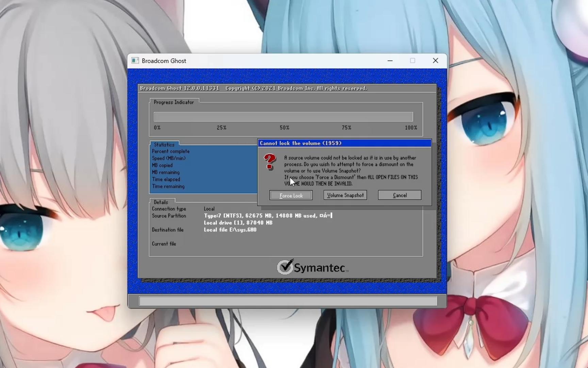Select the 'Percent complete' statistic row
588x368 pixels.
point(170,151)
